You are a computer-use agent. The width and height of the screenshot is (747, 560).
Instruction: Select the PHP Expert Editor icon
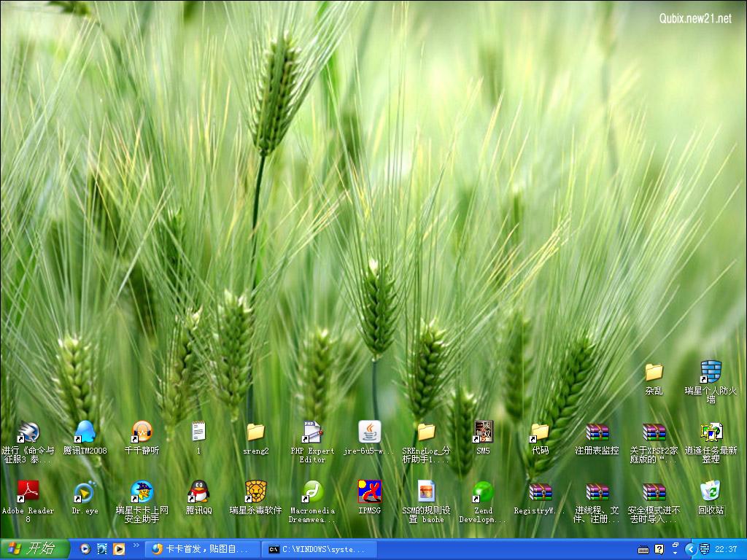pyautogui.click(x=312, y=432)
